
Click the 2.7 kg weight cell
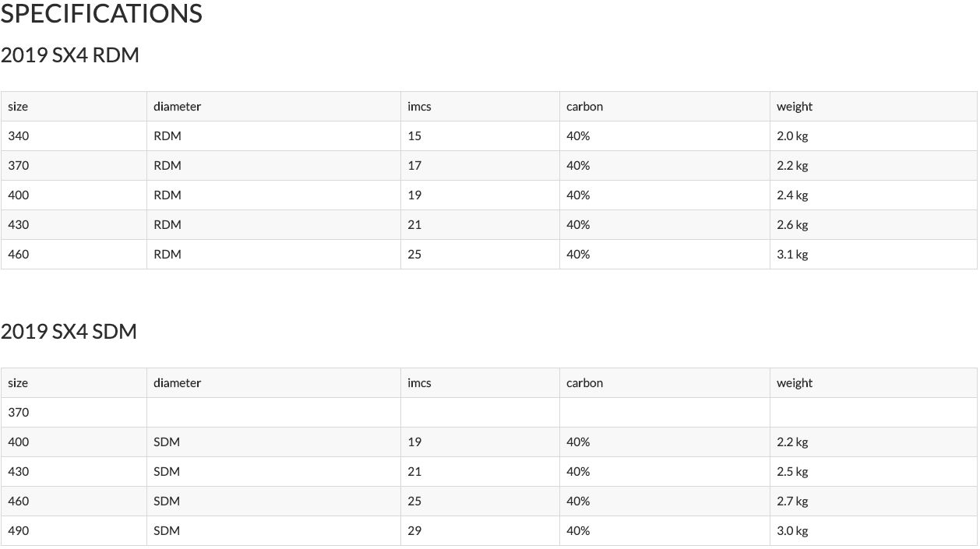[x=792, y=501]
